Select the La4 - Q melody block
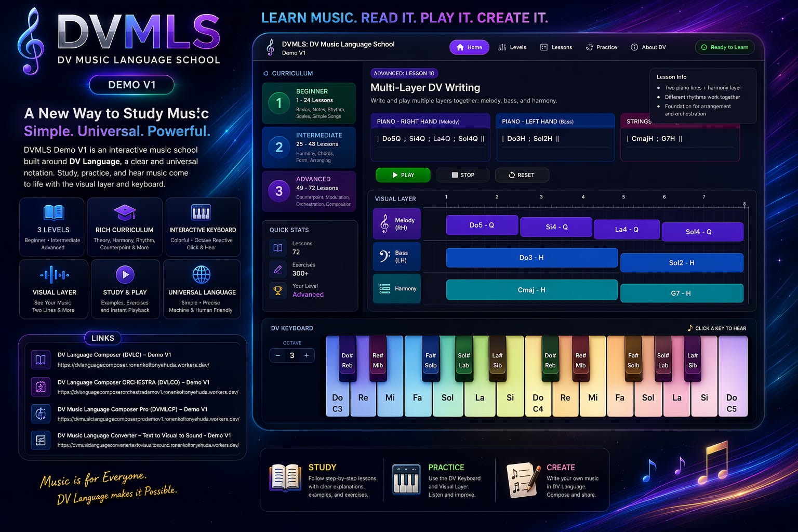 pos(627,229)
